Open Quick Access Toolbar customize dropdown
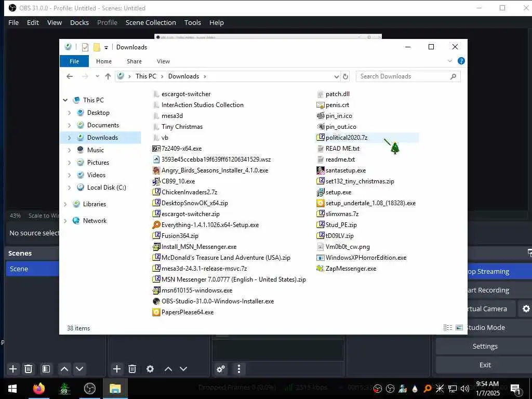Image resolution: width=532 pixels, height=399 pixels. pos(106,47)
